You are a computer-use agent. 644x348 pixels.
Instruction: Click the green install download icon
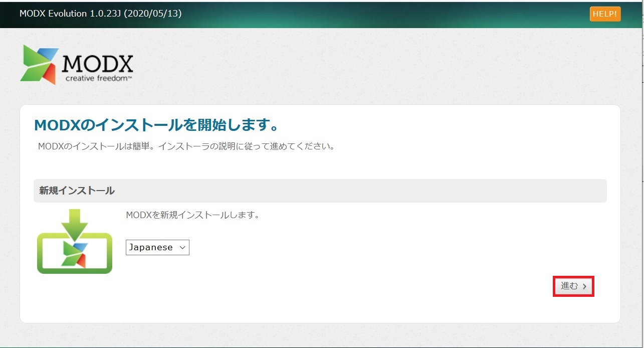click(x=75, y=241)
